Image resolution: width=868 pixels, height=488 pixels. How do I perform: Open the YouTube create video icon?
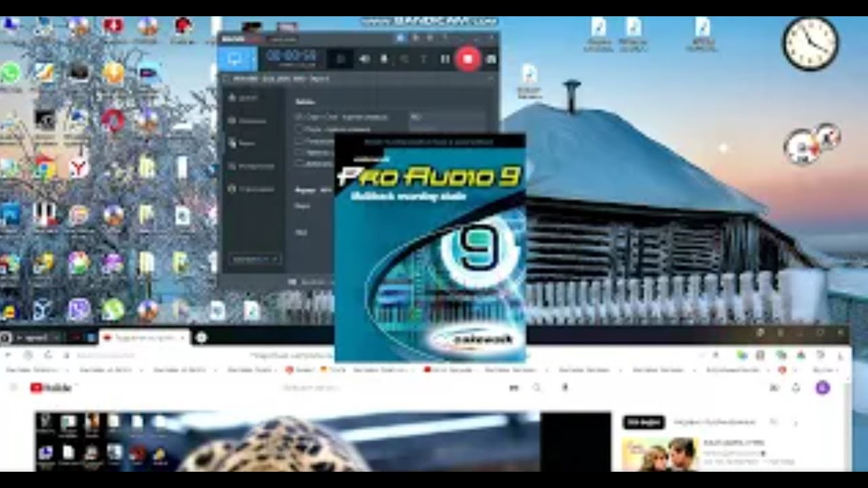tap(774, 388)
